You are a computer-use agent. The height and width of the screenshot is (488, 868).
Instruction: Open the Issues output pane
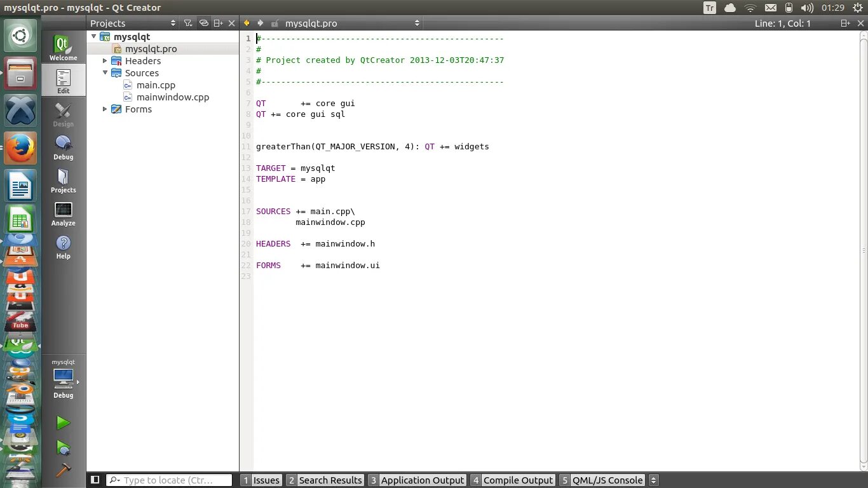(x=261, y=480)
